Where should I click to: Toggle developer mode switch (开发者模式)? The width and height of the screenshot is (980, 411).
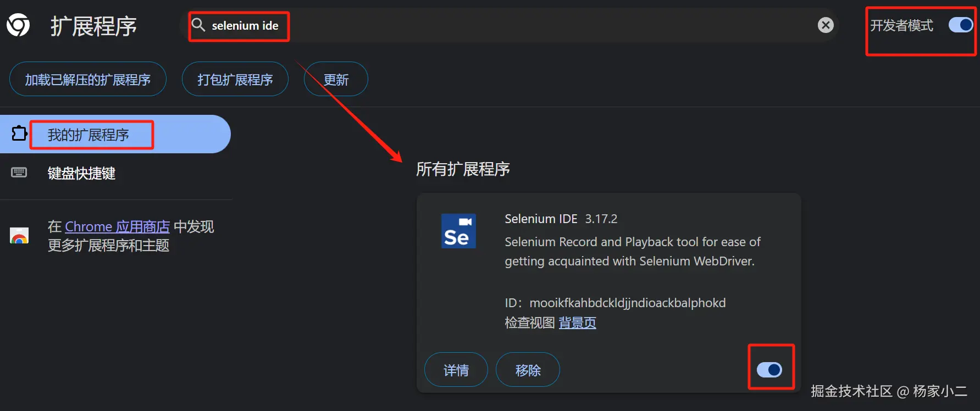coord(961,25)
